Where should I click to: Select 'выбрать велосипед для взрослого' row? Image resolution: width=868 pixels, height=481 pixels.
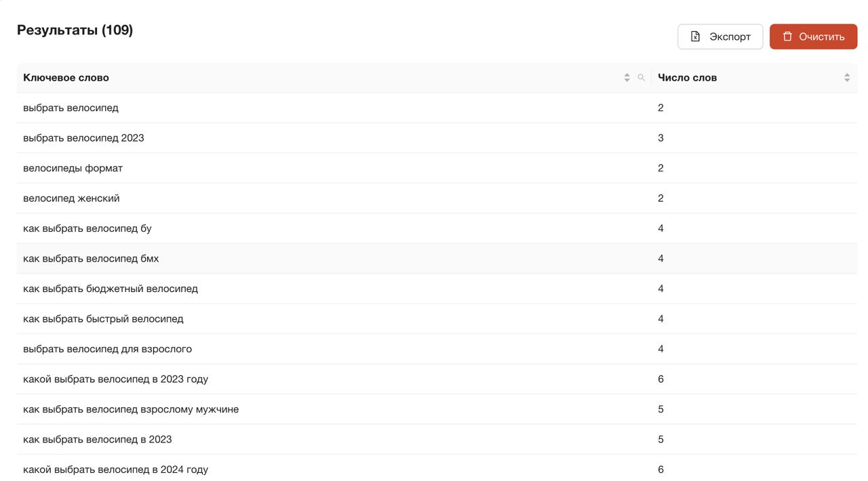(x=107, y=349)
